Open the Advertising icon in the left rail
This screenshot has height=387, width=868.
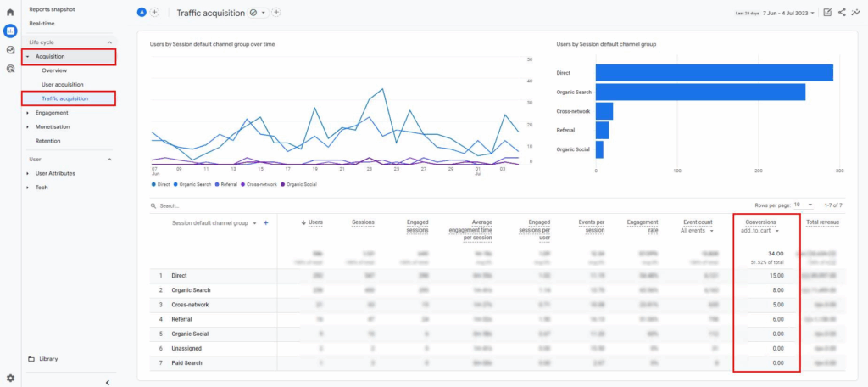click(10, 69)
